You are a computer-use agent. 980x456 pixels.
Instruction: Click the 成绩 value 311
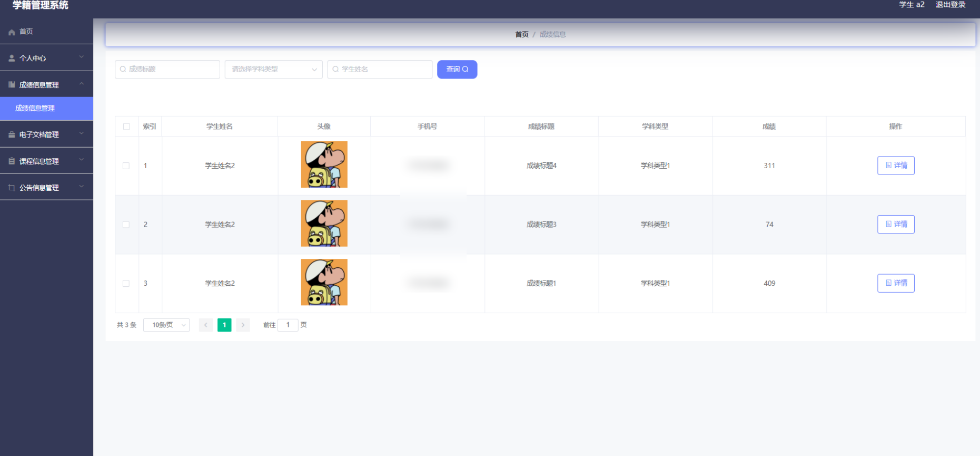769,166
